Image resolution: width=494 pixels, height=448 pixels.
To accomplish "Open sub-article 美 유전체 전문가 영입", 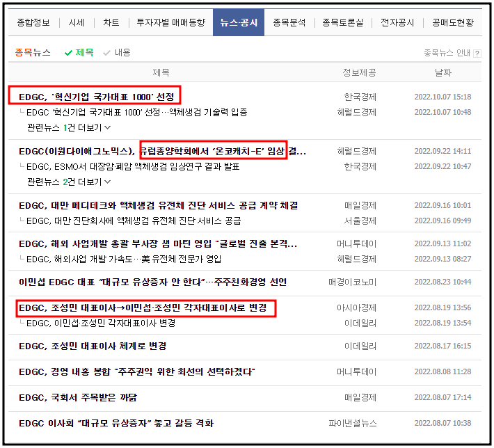I will tap(124, 259).
